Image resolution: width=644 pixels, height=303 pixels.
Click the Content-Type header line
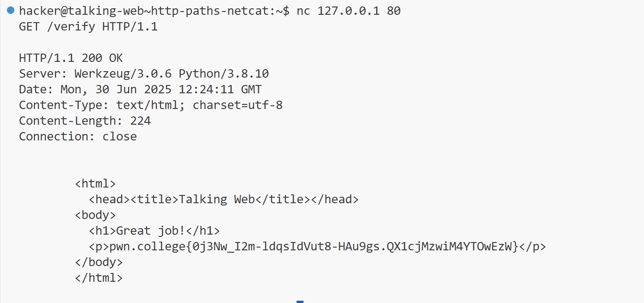pos(150,105)
